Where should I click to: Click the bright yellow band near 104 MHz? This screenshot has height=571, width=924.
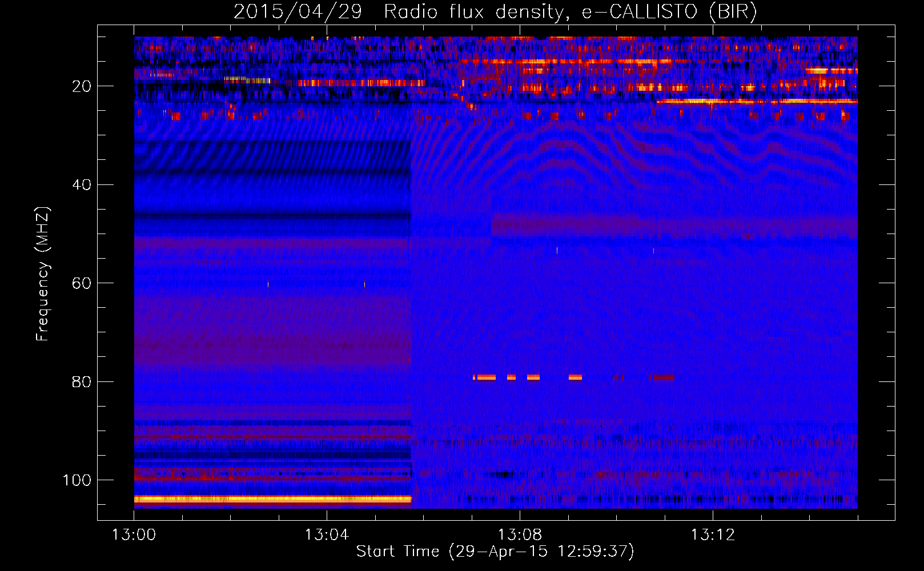click(x=273, y=499)
